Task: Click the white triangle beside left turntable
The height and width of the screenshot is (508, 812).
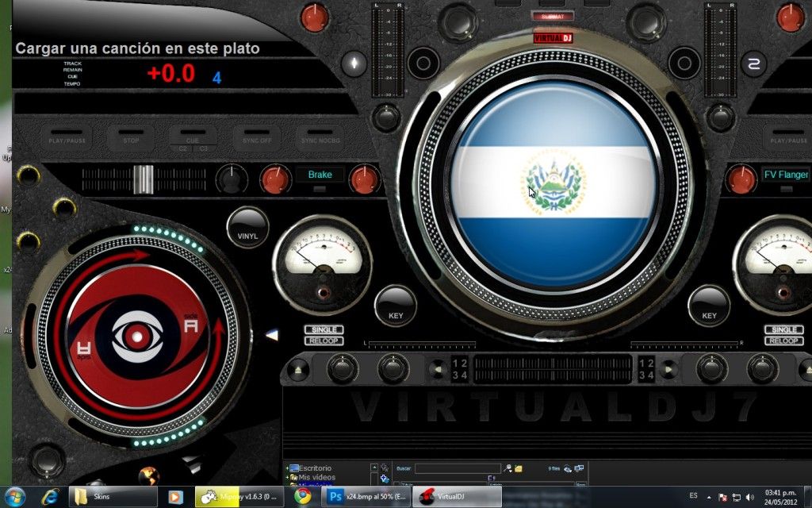Action: 272,336
